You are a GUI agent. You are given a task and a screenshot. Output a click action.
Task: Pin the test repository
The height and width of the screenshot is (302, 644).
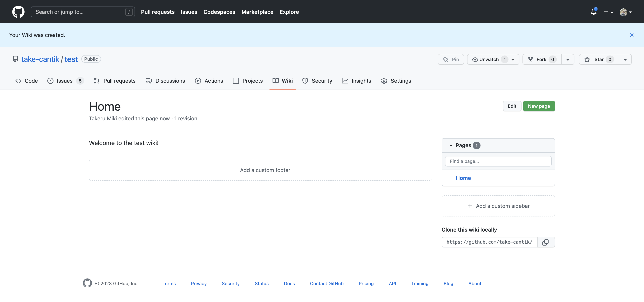click(x=451, y=59)
